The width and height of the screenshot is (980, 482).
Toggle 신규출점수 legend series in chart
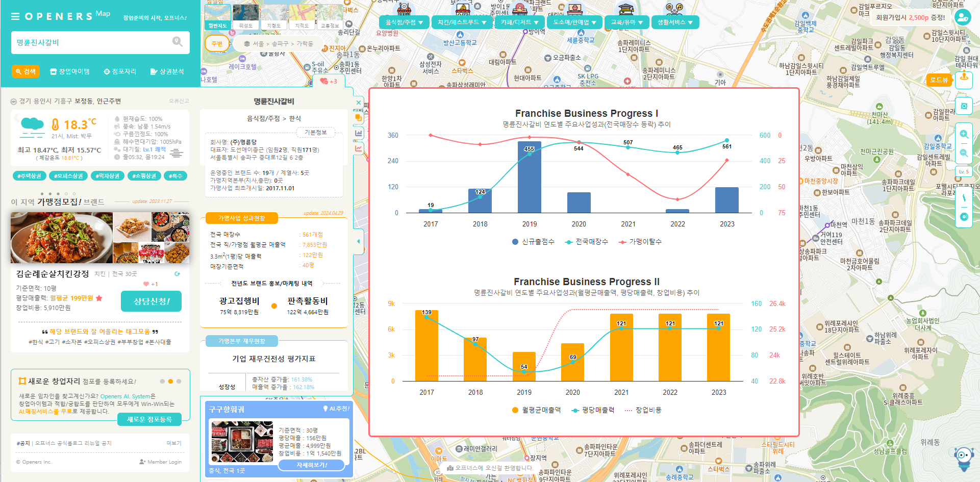coord(533,242)
